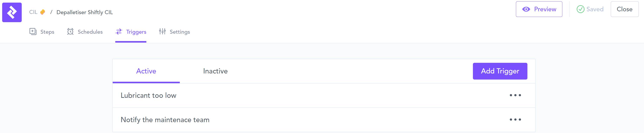This screenshot has height=133, width=644.
Task: Close the CIL editor
Action: pyautogui.click(x=624, y=9)
